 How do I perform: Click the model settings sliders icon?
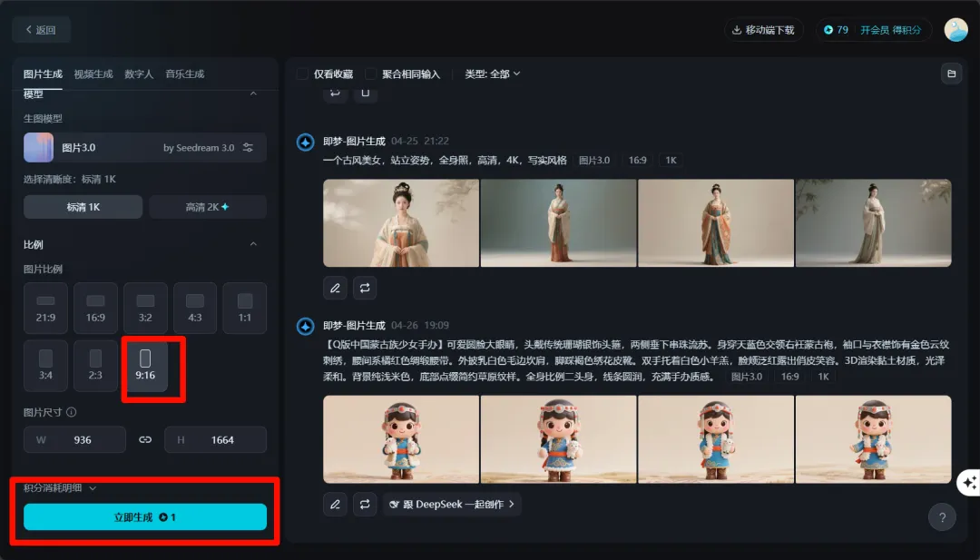pyautogui.click(x=248, y=148)
